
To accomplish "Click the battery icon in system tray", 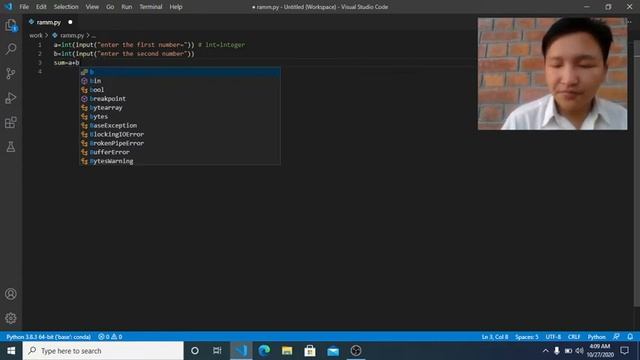I will (568, 351).
